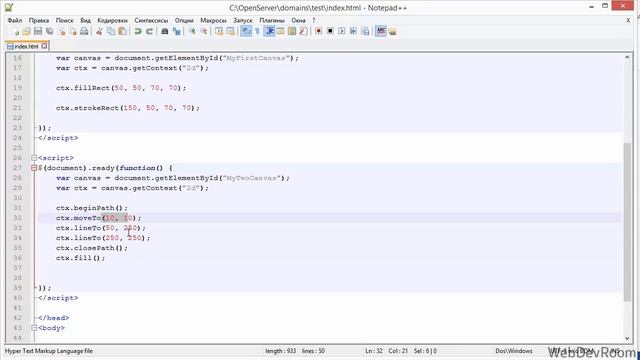This screenshot has width=640, height=360.
Task: Click the Run macro multiple times icon
Action: pos(353,31)
